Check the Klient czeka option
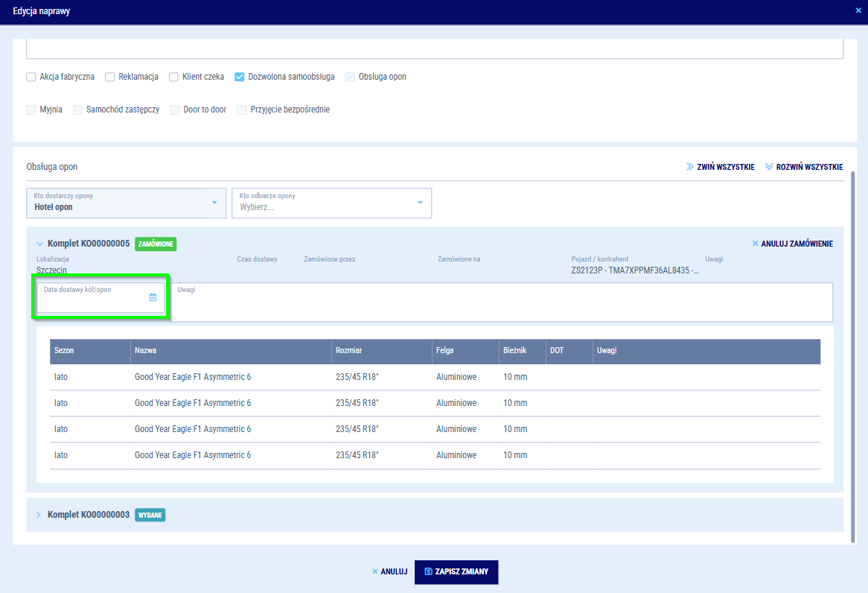868x593 pixels. click(174, 77)
